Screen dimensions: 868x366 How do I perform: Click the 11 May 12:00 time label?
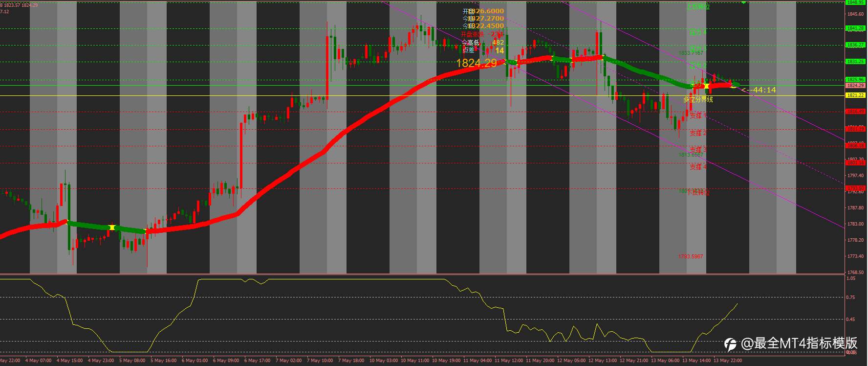click(509, 361)
